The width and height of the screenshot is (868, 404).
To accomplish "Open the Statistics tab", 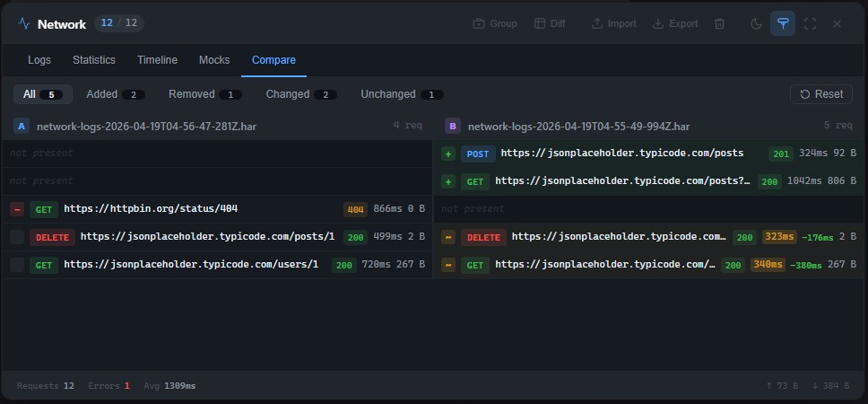I will coord(94,60).
